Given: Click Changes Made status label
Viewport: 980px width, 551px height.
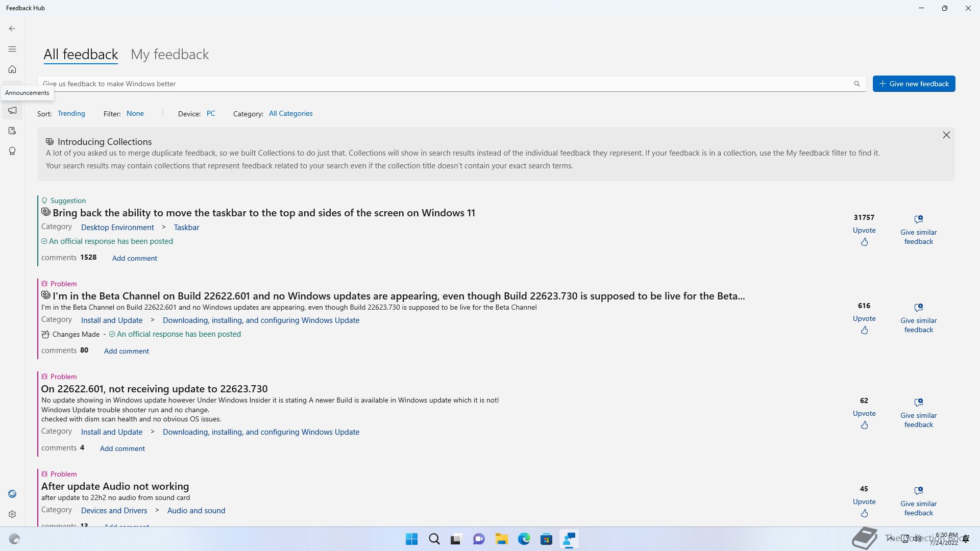Looking at the screenshot, I should (70, 334).
